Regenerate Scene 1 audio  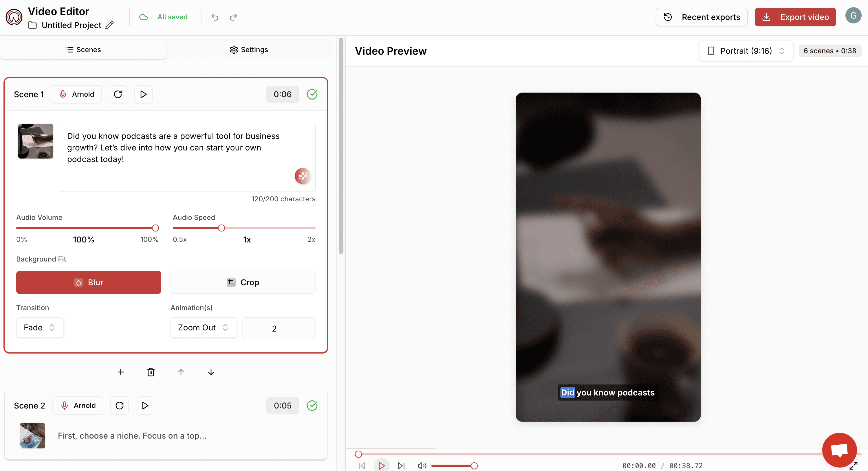118,94
